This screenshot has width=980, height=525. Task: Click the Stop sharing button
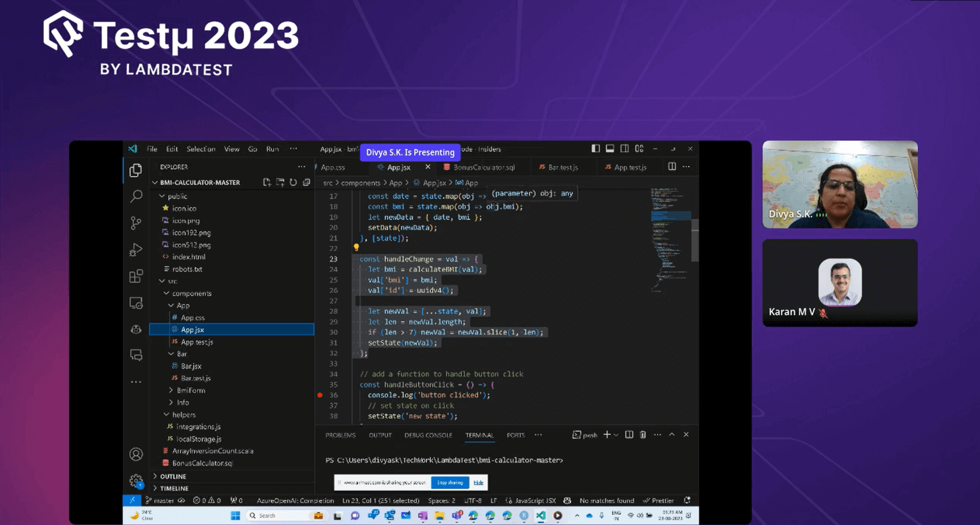[449, 483]
